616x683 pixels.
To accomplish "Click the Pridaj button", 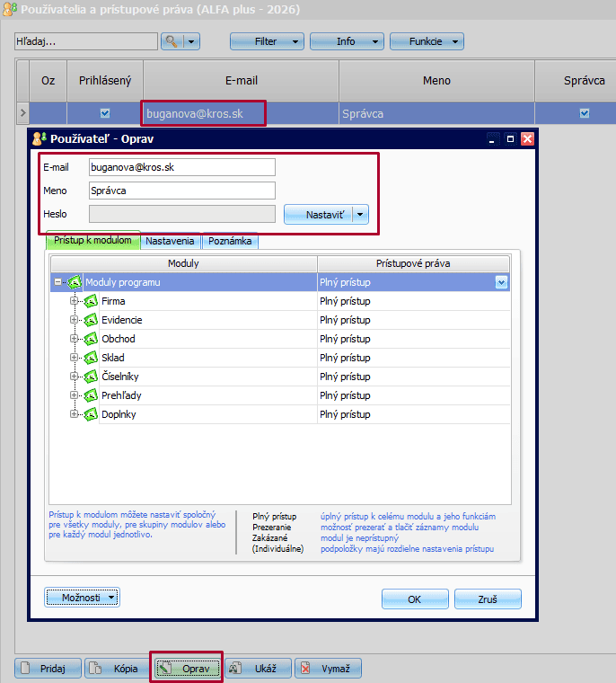I will point(48,669).
